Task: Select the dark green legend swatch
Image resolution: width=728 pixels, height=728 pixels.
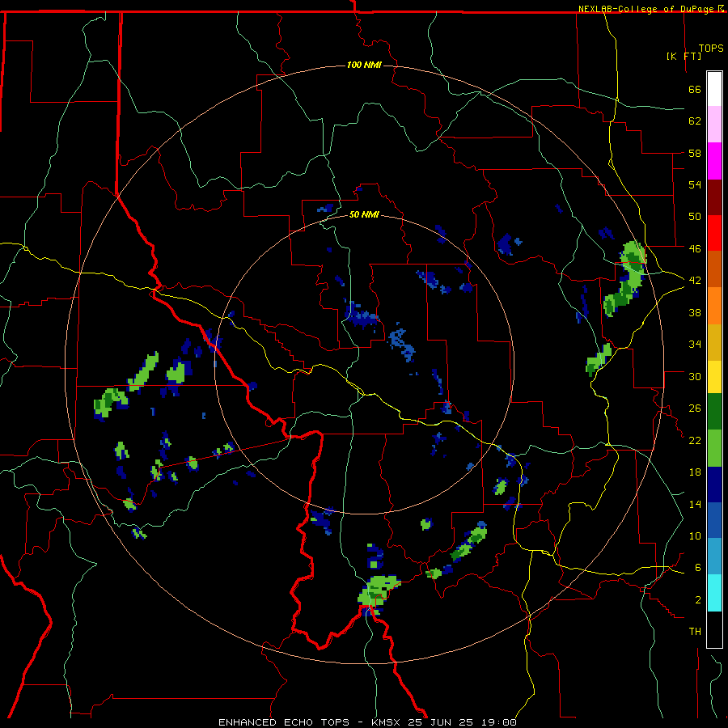Action: coord(714,412)
